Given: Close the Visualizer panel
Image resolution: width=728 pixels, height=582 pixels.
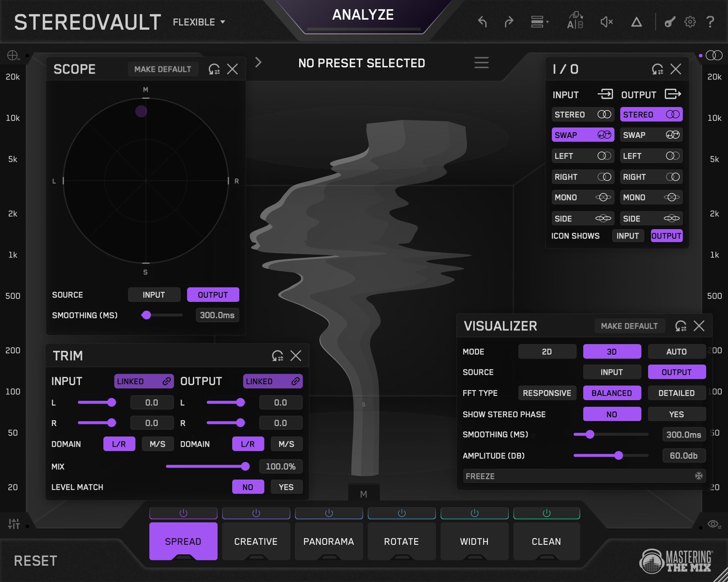Looking at the screenshot, I should pyautogui.click(x=699, y=326).
